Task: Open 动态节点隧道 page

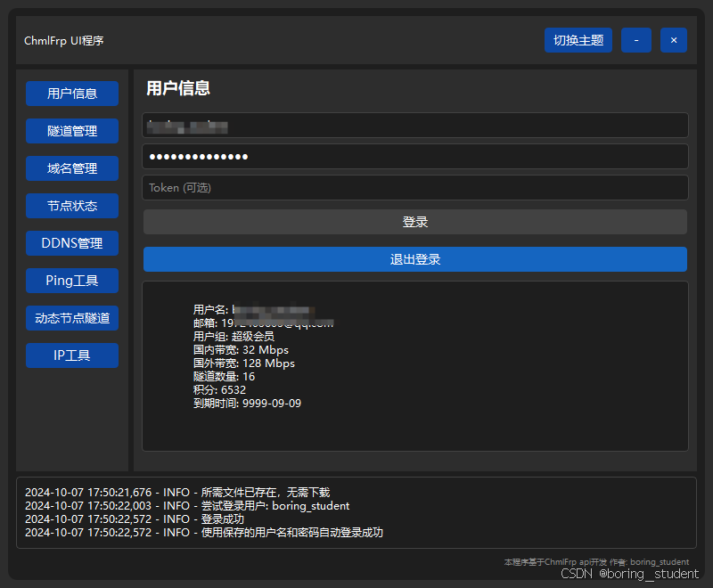Action: (72, 318)
